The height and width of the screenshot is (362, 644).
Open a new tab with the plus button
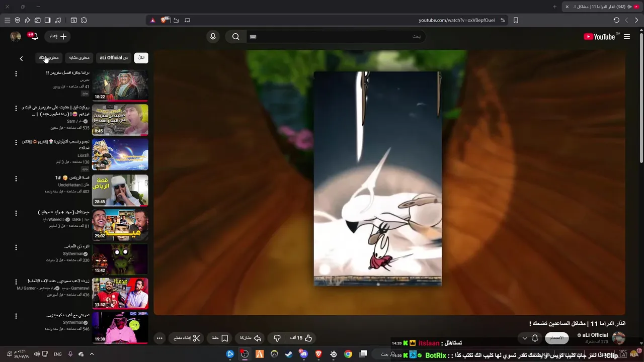click(x=554, y=7)
